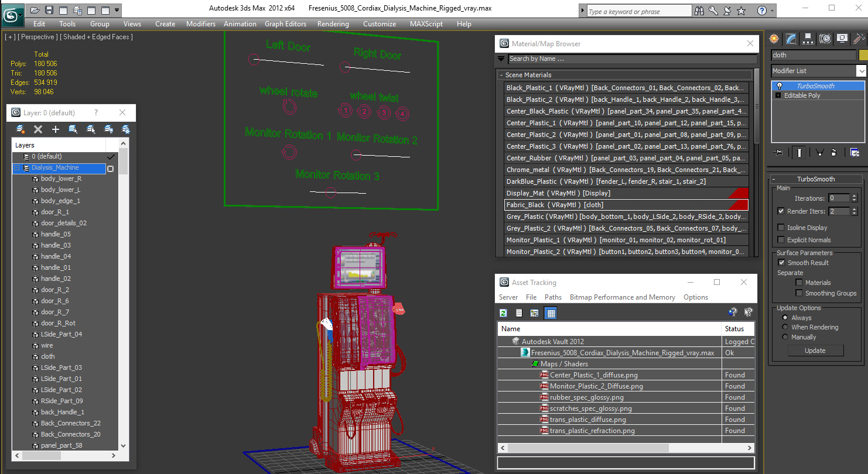
Task: Click the Update button in Update Options
Action: (815, 351)
